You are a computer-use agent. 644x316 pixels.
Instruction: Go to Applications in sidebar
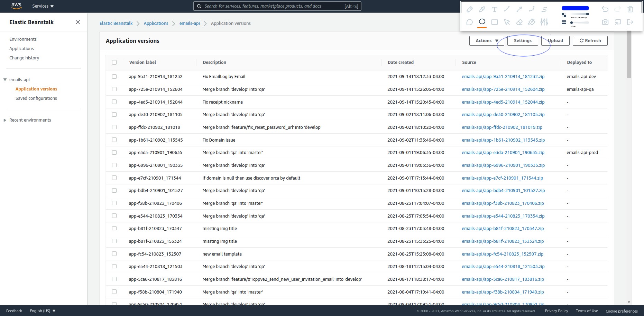pos(21,49)
